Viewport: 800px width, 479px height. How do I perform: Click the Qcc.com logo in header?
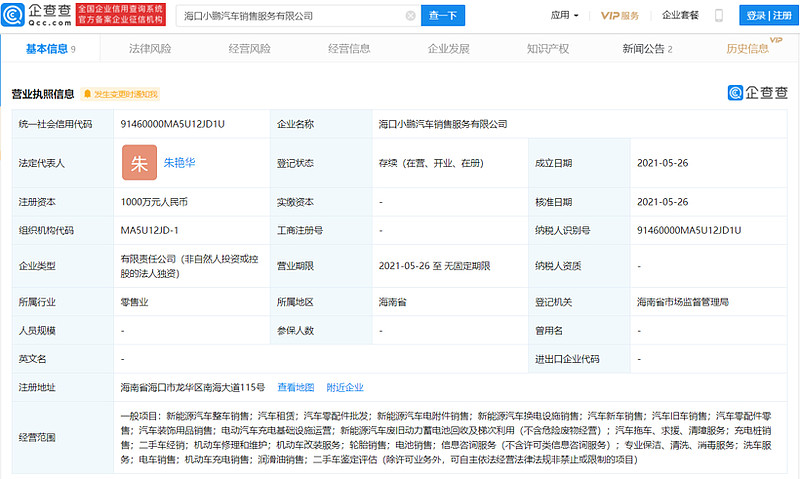click(x=37, y=15)
